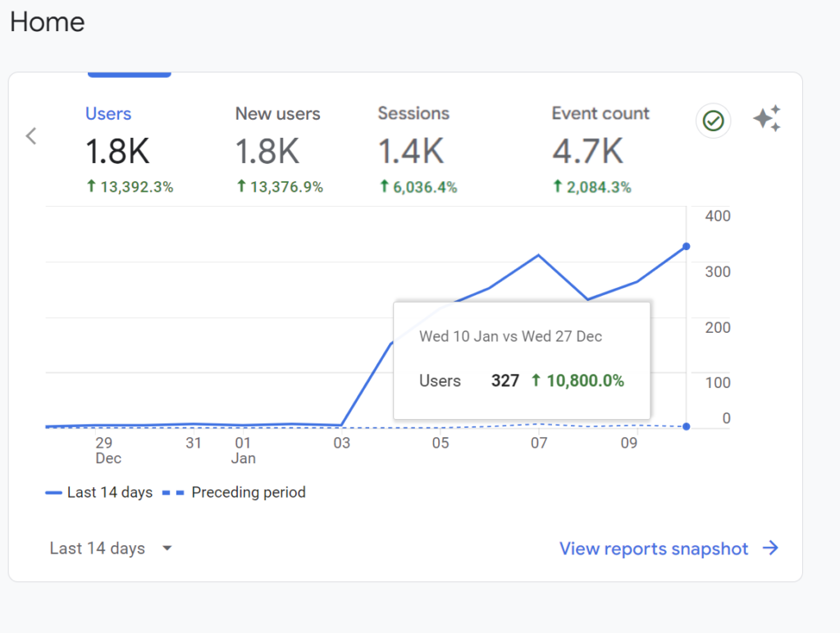Open the Insights sparkle icon
840x633 pixels.
click(x=766, y=120)
